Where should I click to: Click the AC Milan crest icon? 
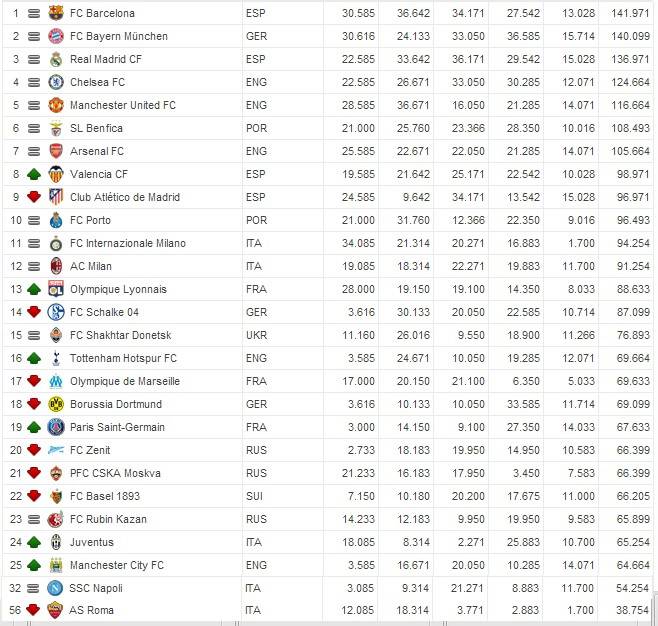[55, 266]
